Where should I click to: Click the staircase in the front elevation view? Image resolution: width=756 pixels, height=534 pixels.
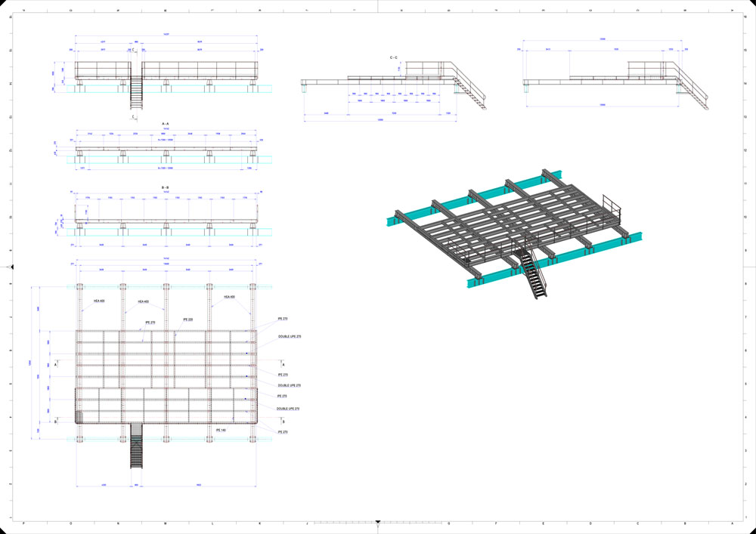pos(136,94)
